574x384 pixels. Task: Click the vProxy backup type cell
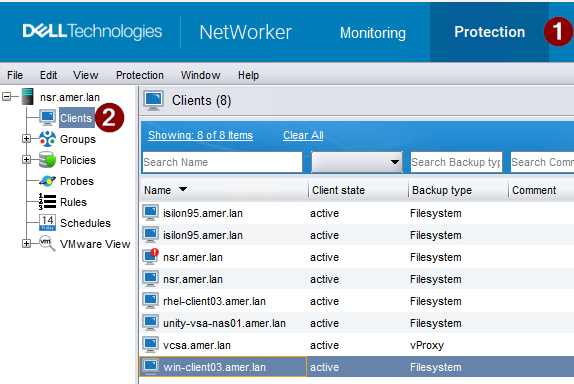(x=427, y=345)
